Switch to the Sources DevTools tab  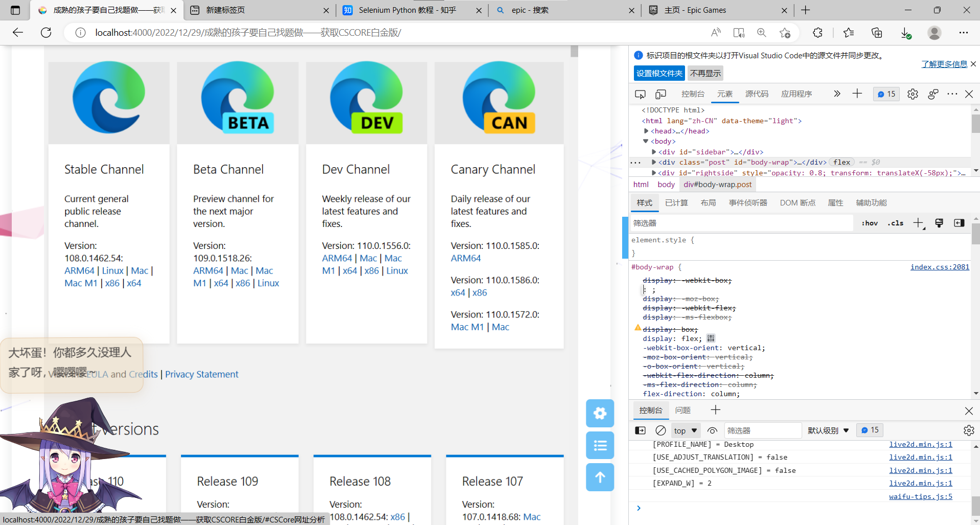(x=757, y=94)
